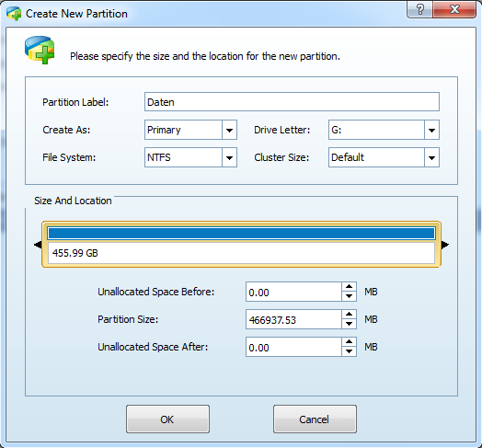Image resolution: width=482 pixels, height=448 pixels.
Task: Expand the Cluster Size dropdown showing Default
Action: [x=384, y=157]
